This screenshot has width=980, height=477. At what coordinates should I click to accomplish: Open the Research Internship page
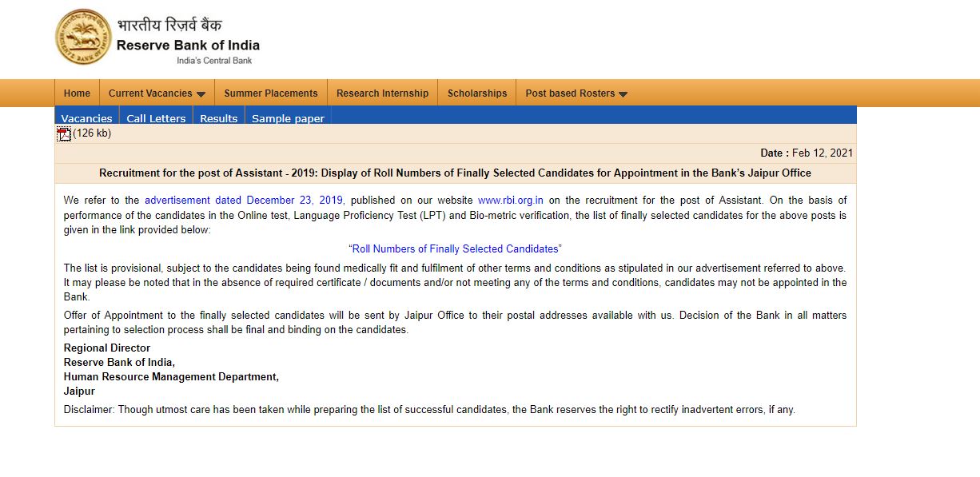click(x=382, y=93)
